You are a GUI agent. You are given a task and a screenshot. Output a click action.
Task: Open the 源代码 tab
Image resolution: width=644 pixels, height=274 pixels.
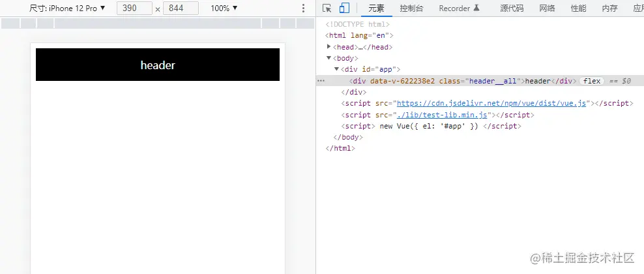tap(512, 8)
